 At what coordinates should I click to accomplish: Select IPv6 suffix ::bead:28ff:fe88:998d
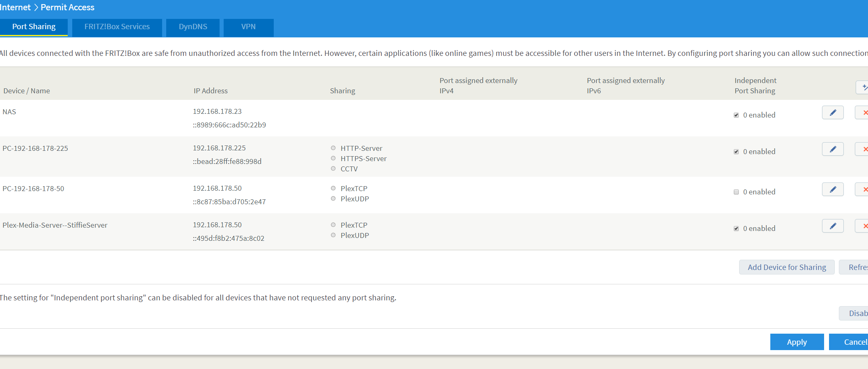point(227,161)
